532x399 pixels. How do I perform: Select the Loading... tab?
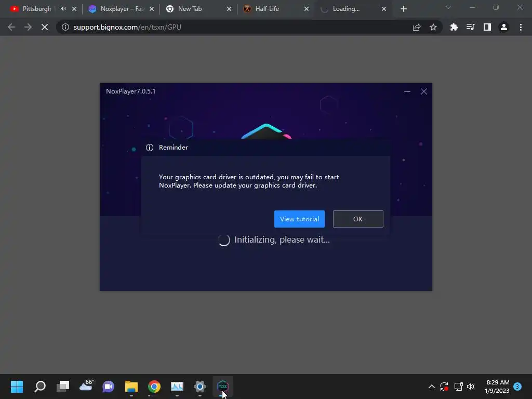coord(346,9)
